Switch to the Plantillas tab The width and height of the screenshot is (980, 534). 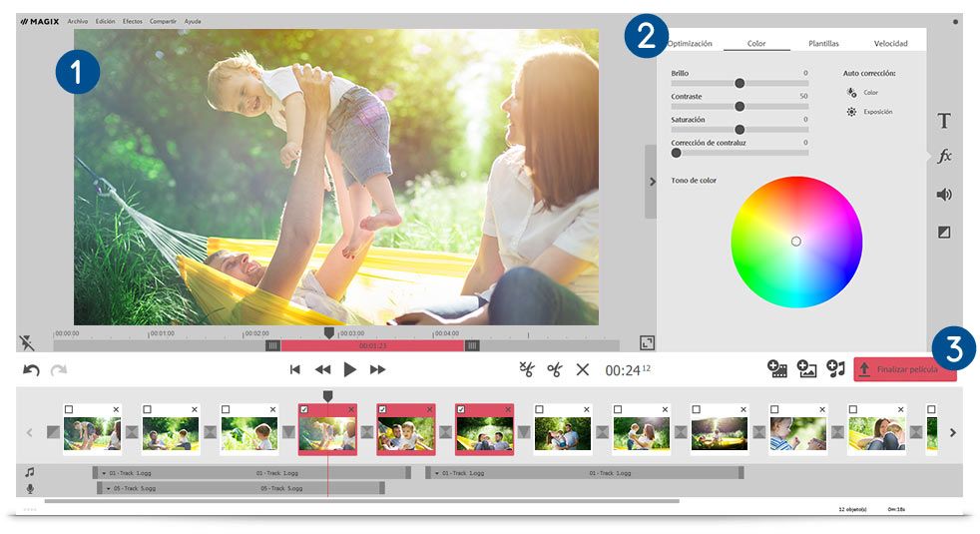coord(823,44)
